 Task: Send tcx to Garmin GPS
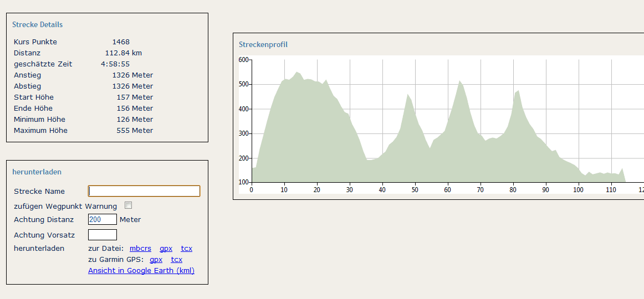click(177, 260)
